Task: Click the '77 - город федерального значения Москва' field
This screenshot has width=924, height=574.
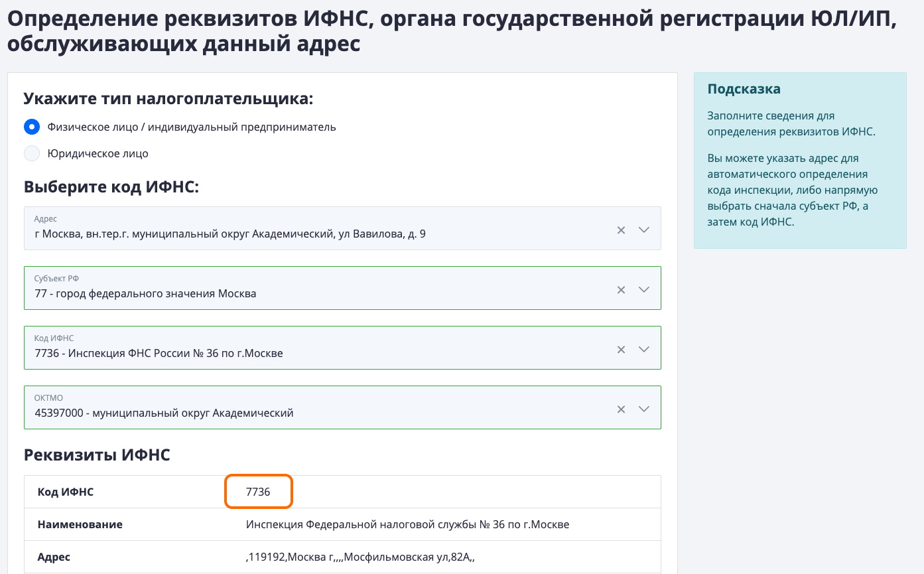Action: 145,293
